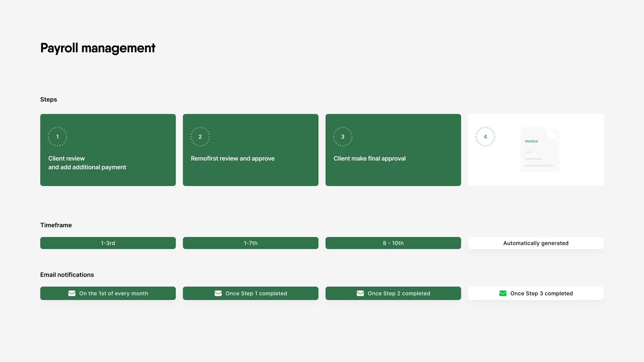Click the step 2 circular number icon
Image resolution: width=644 pixels, height=362 pixels.
[x=200, y=136]
